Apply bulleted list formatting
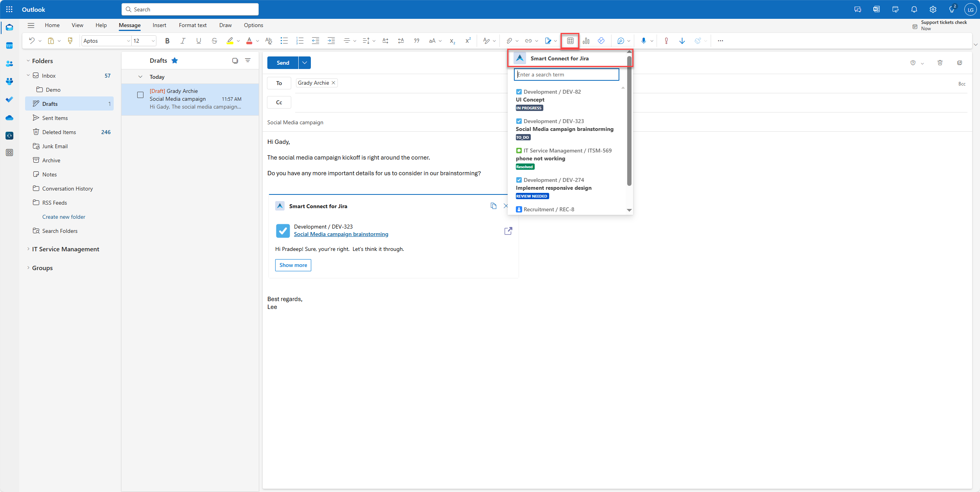 pyautogui.click(x=284, y=41)
